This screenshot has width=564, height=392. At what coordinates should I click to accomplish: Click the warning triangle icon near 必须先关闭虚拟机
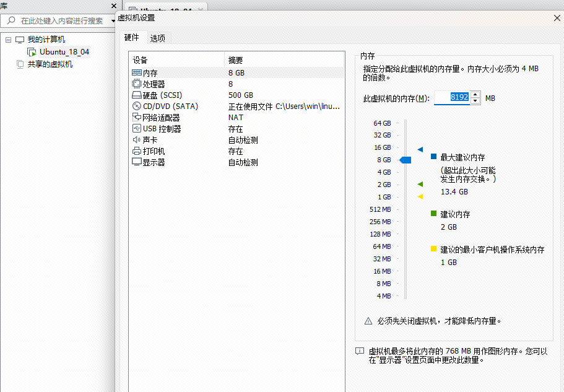tap(368, 321)
